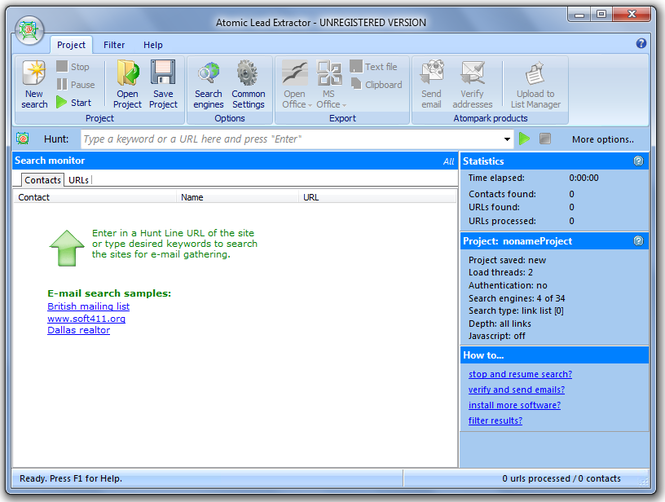Viewport: 665px width, 502px height.
Task: Sort by the URL column header
Action: pyautogui.click(x=377, y=197)
